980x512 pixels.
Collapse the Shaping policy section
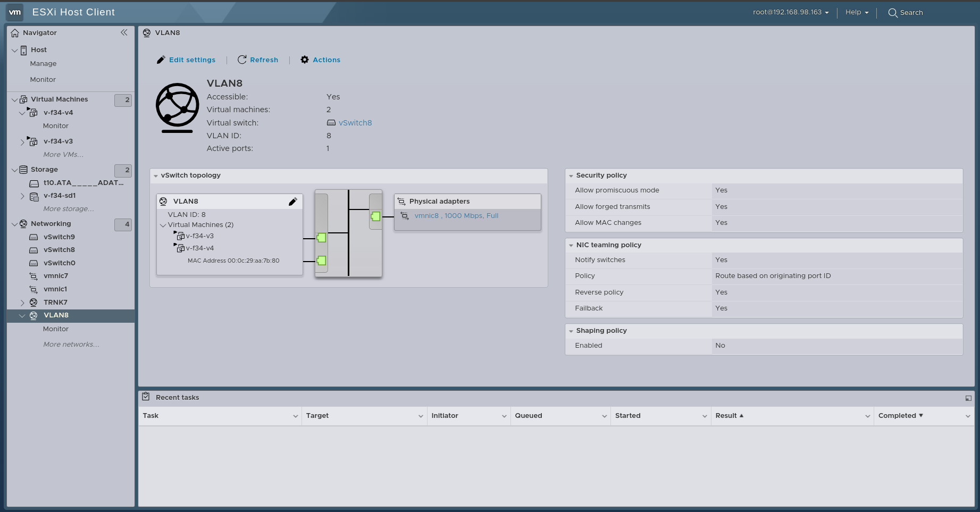571,331
